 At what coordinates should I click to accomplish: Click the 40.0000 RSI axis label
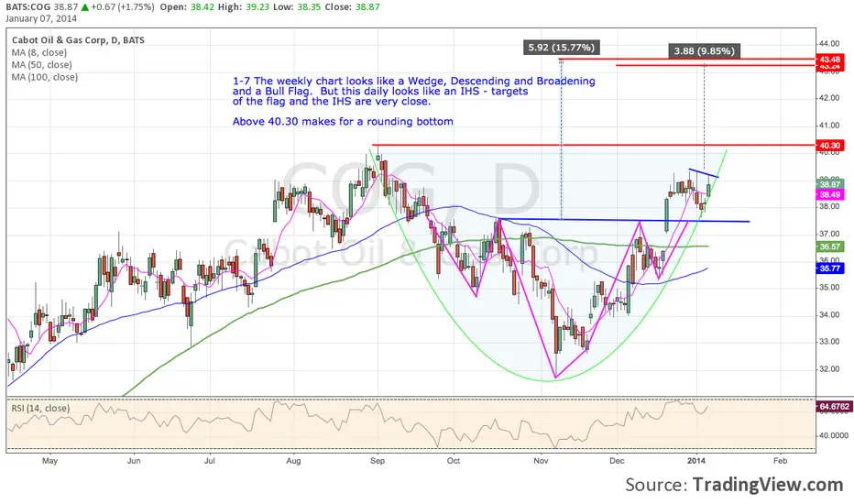coord(833,435)
